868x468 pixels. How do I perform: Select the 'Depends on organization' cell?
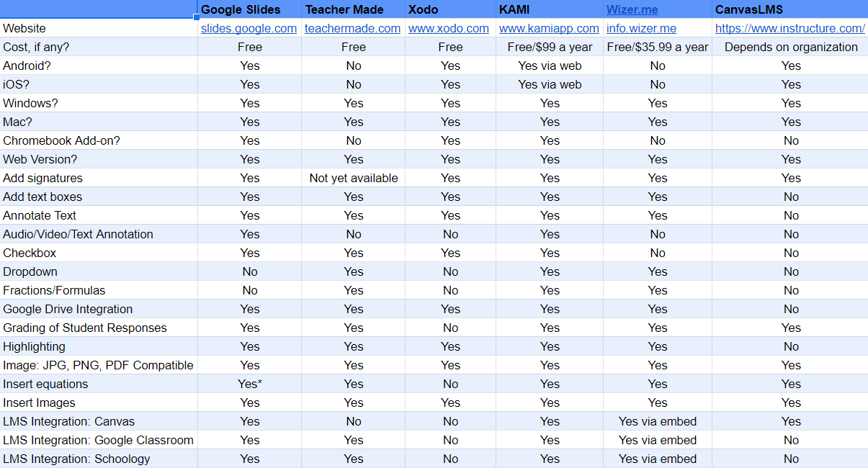point(790,47)
